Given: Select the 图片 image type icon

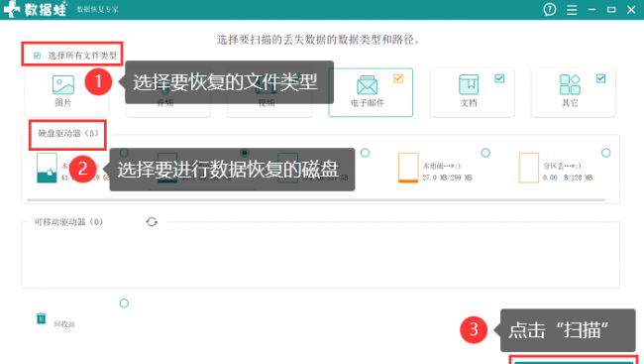Looking at the screenshot, I should pos(63,84).
